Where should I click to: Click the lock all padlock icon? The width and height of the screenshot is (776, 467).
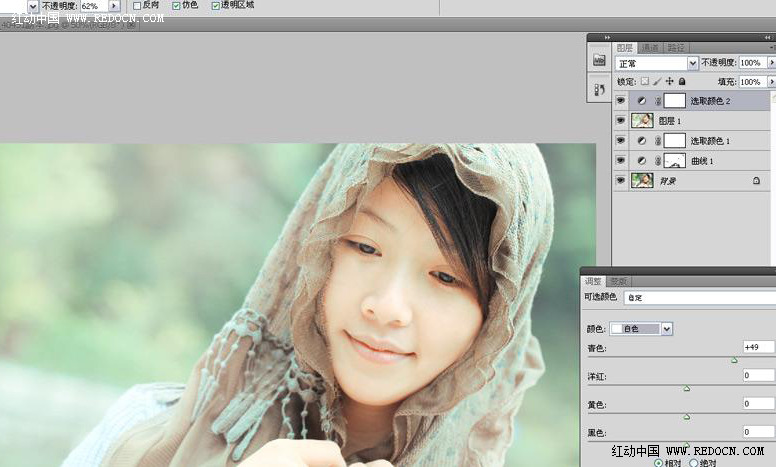coord(682,81)
